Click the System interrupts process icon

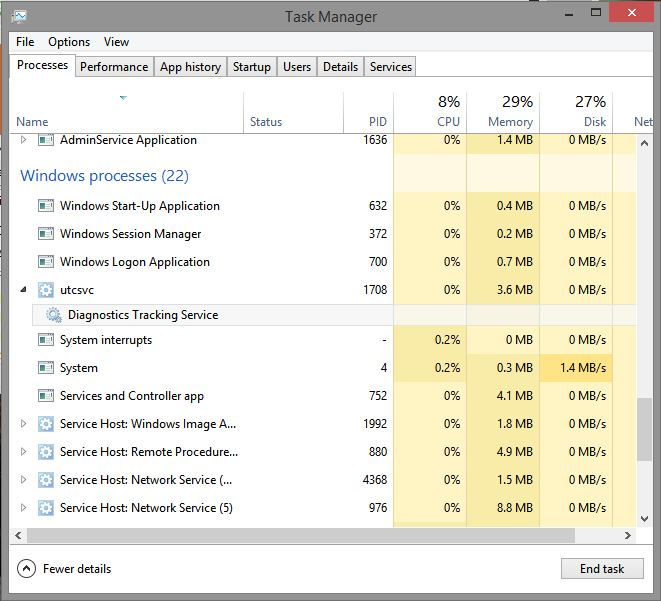(x=46, y=340)
